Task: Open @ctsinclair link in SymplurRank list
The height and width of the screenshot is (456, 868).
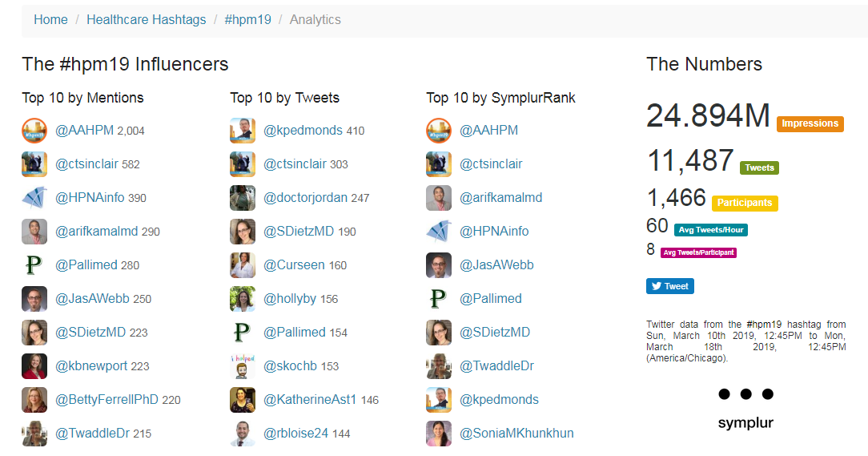Action: pyautogui.click(x=491, y=164)
